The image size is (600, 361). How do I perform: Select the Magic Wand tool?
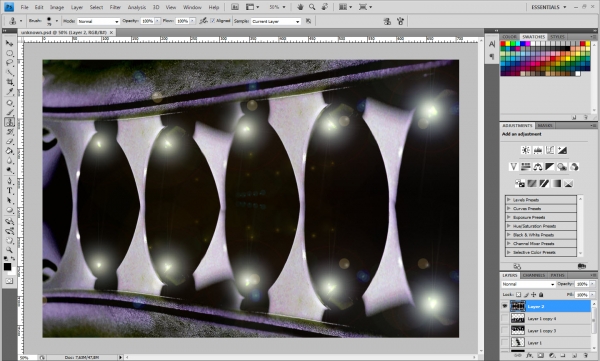pyautogui.click(x=9, y=73)
